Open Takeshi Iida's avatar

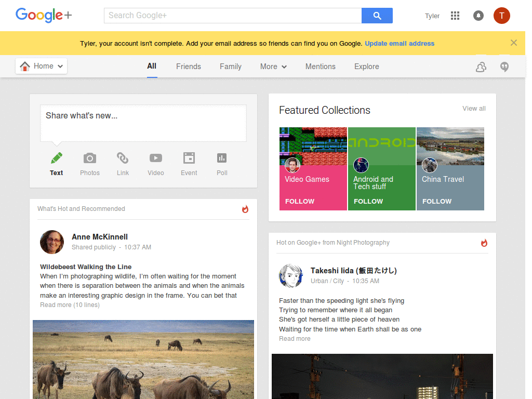291,276
